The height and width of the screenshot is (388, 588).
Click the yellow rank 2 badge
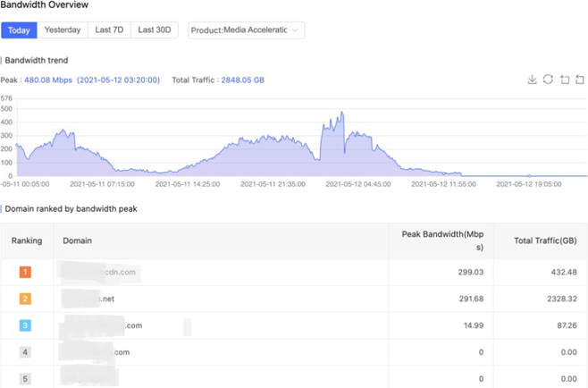click(25, 299)
